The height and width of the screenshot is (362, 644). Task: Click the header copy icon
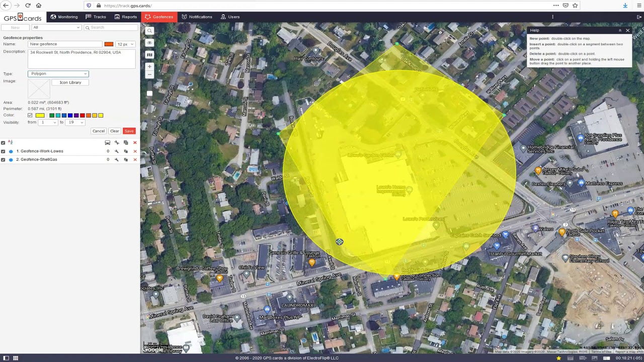coord(126,143)
